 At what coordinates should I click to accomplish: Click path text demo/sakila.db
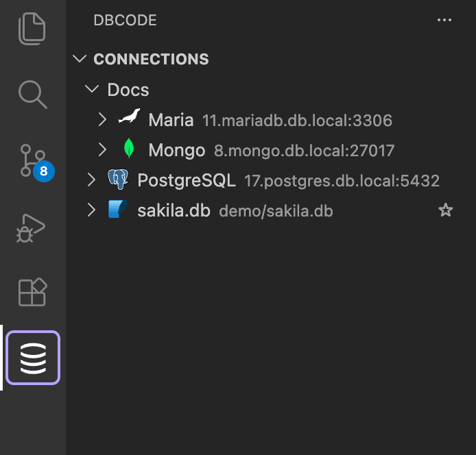[x=276, y=211]
